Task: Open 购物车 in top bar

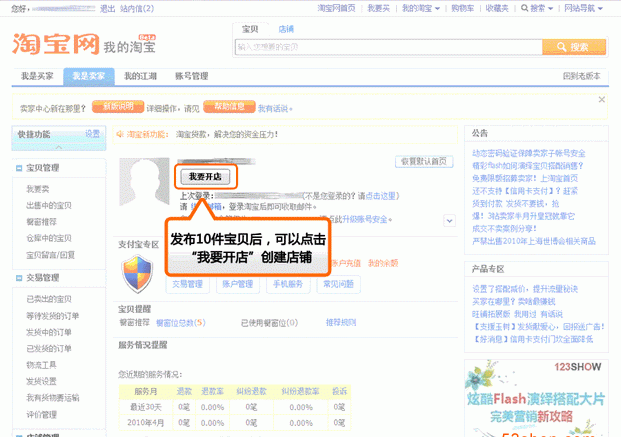Action: point(463,8)
